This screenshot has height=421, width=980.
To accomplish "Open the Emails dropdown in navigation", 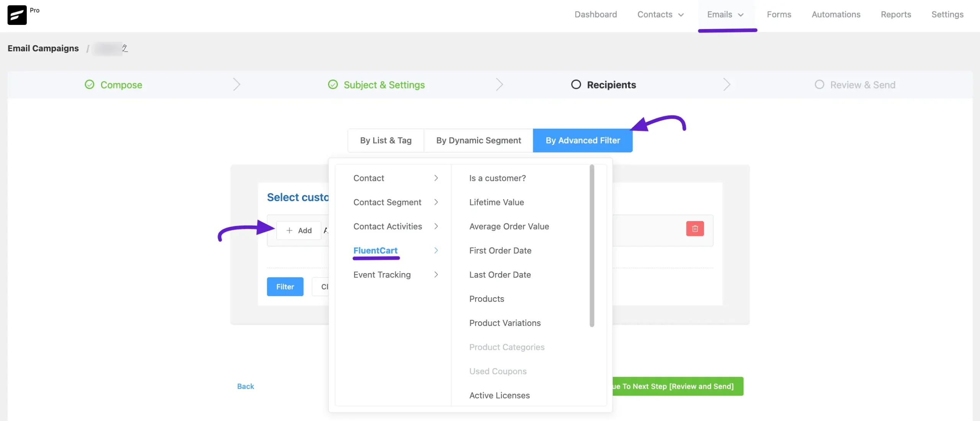I will point(725,15).
